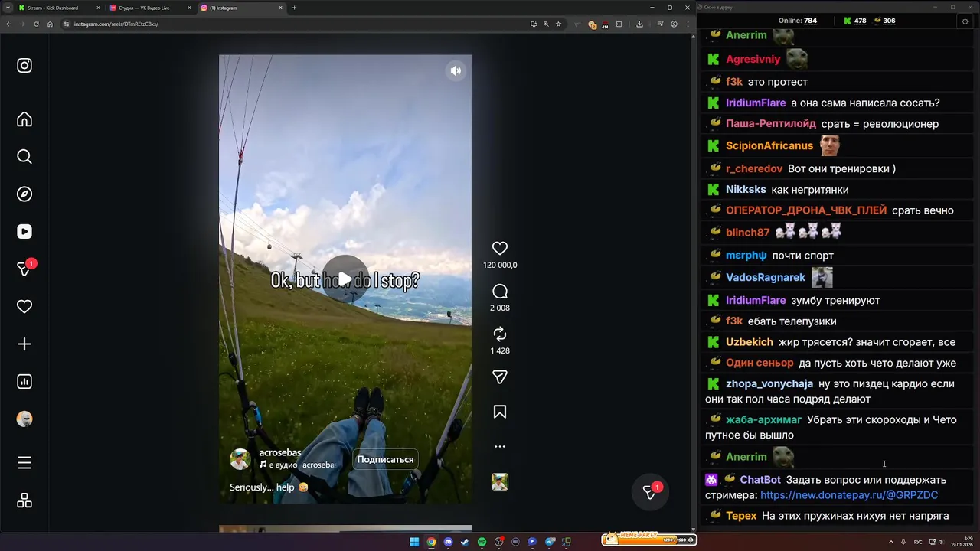
Task: Open audio thumbnail below reel actions
Action: tap(500, 482)
